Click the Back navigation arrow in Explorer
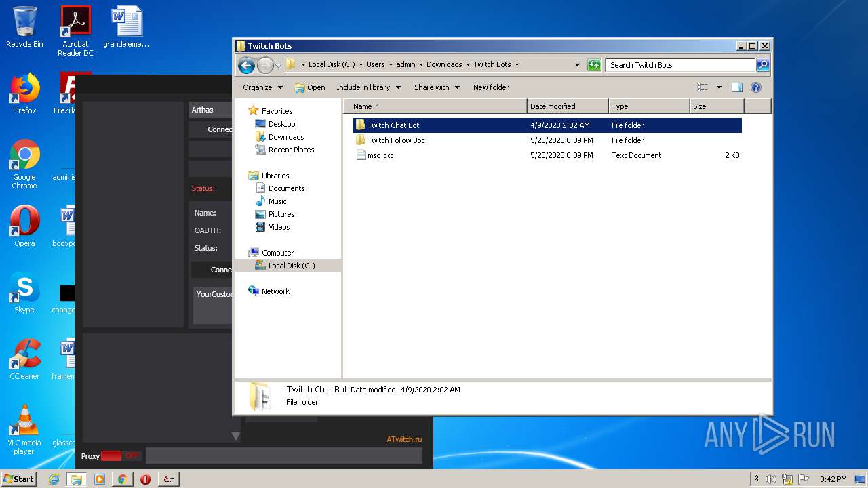Screen dimensions: 868x488 pyautogui.click(x=246, y=65)
